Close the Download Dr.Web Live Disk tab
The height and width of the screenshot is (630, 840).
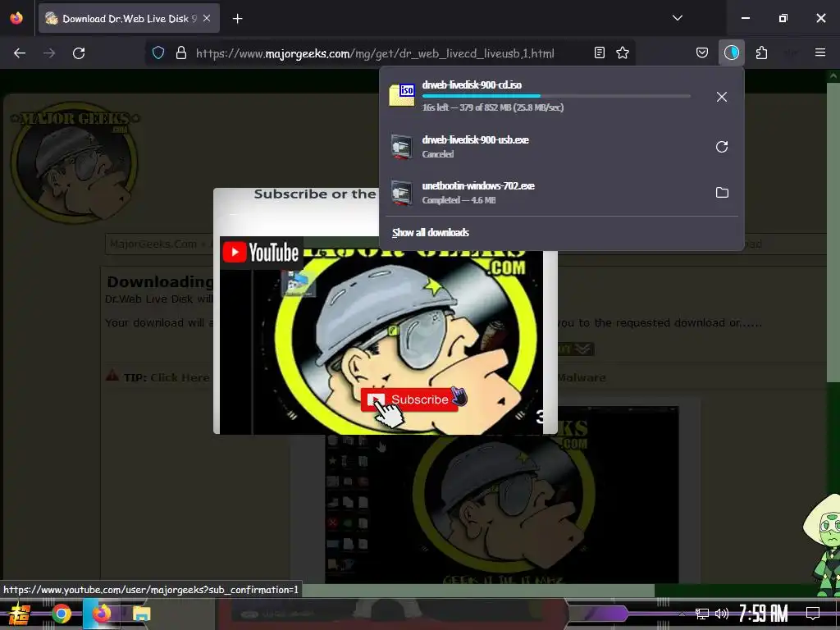(207, 18)
